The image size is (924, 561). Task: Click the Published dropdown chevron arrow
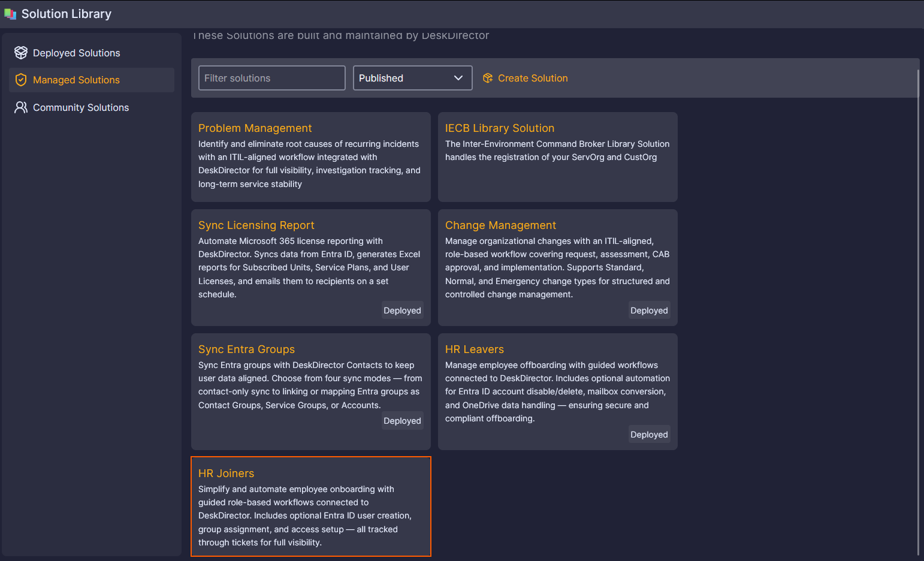458,78
